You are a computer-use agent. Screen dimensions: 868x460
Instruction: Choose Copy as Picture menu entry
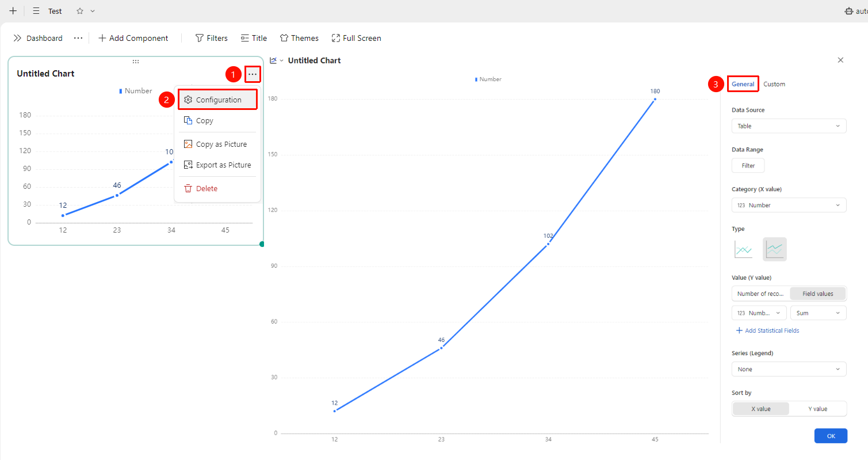218,144
